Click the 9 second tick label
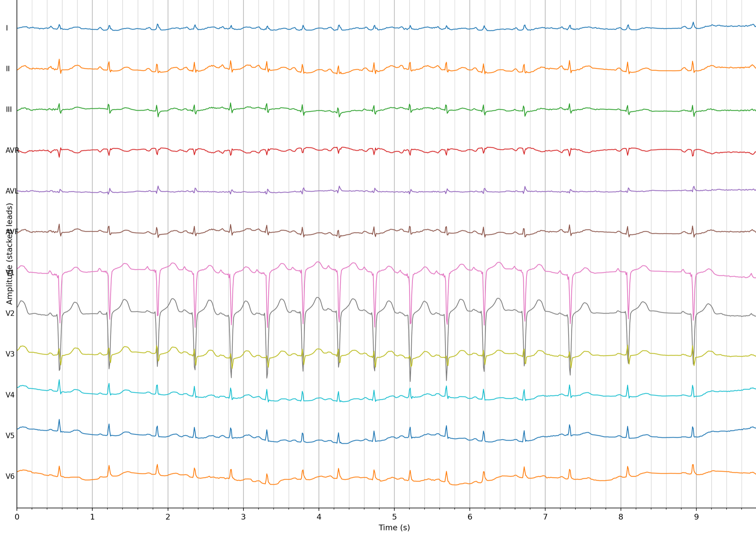 [696, 517]
